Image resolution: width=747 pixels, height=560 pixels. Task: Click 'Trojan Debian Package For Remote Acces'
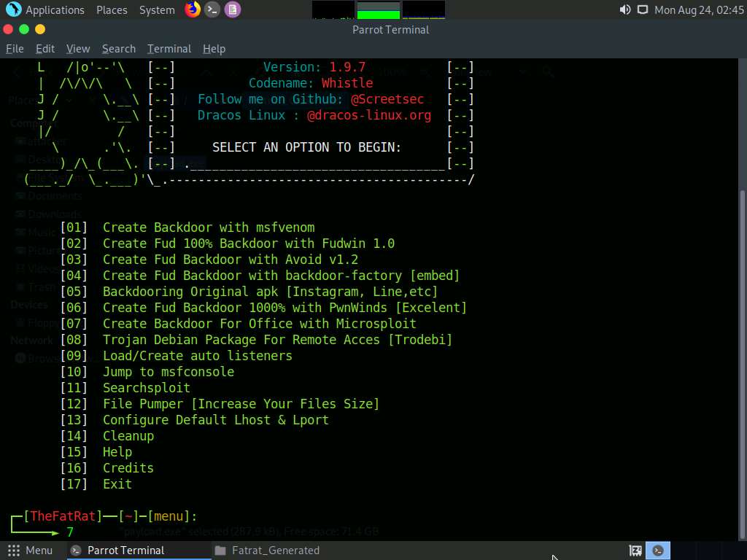278,340
